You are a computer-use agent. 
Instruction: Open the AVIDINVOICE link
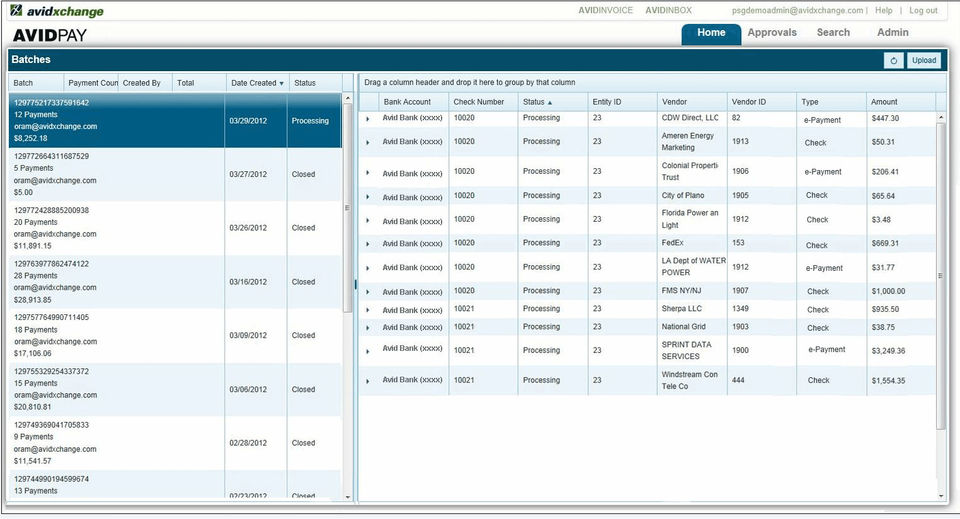(x=605, y=10)
